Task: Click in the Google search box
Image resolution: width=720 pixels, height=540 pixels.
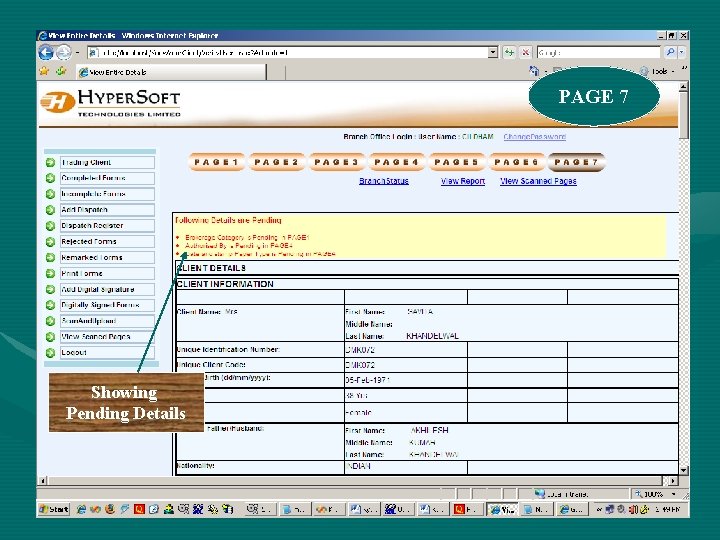Action: (x=598, y=52)
